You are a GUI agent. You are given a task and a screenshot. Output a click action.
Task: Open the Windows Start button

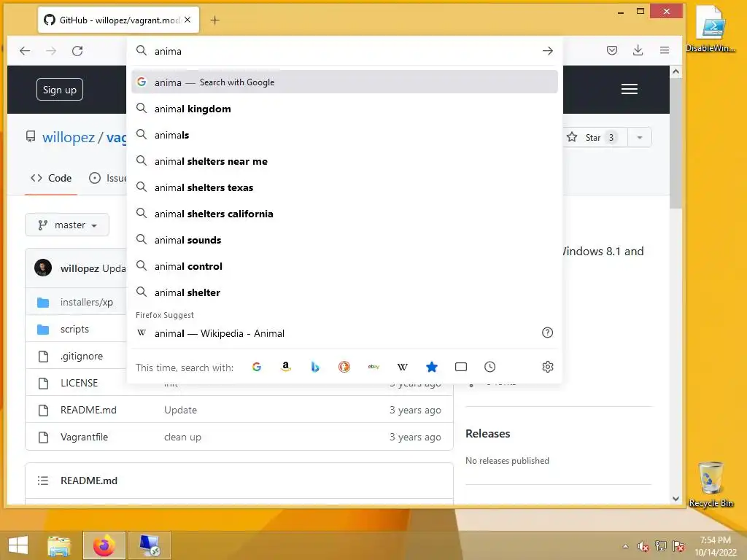click(18, 545)
